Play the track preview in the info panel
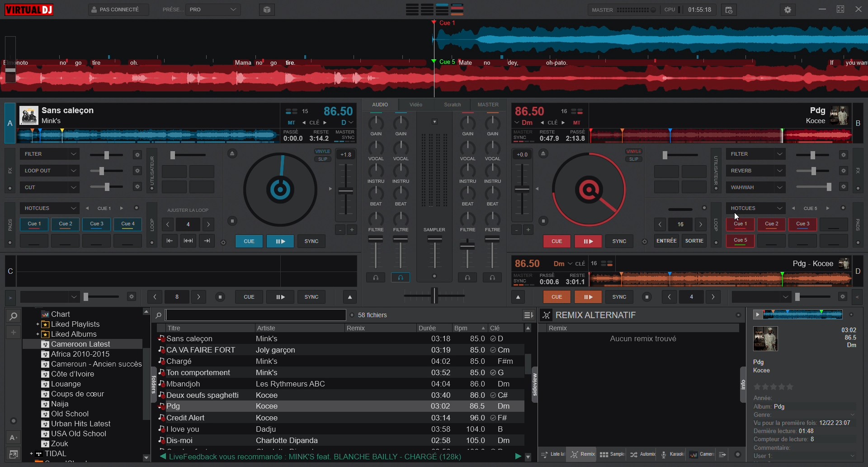The height and width of the screenshot is (467, 868). coord(757,315)
